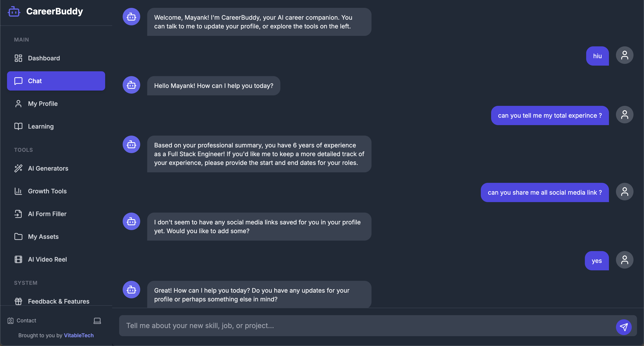
Task: Click the Feedback & Features gift icon
Action: point(18,301)
